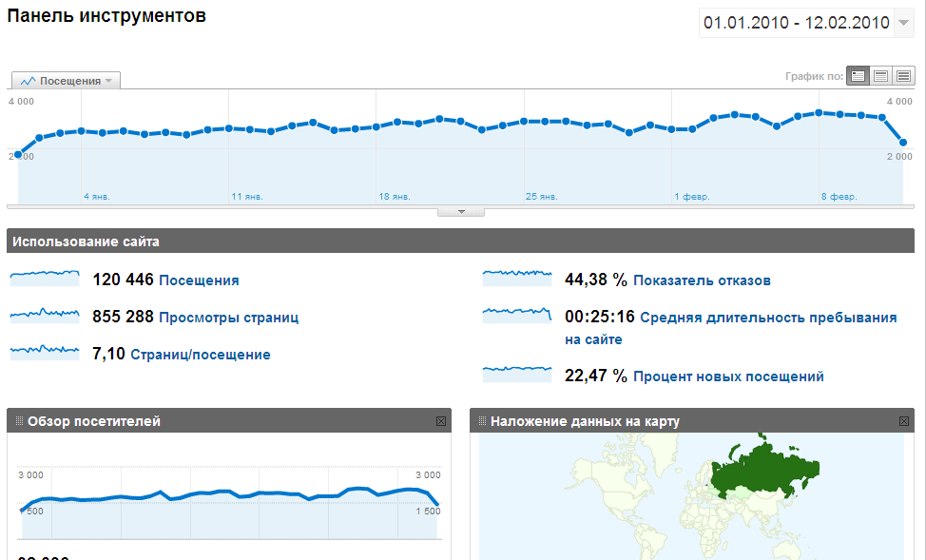
Task: Close the Обзор посетителей widget
Action: coord(440,421)
